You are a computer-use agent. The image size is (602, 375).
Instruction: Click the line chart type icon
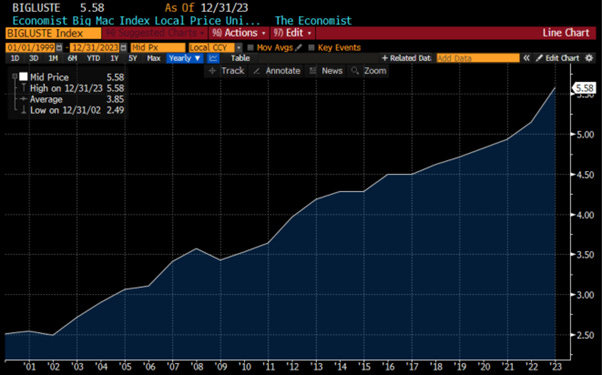[213, 58]
